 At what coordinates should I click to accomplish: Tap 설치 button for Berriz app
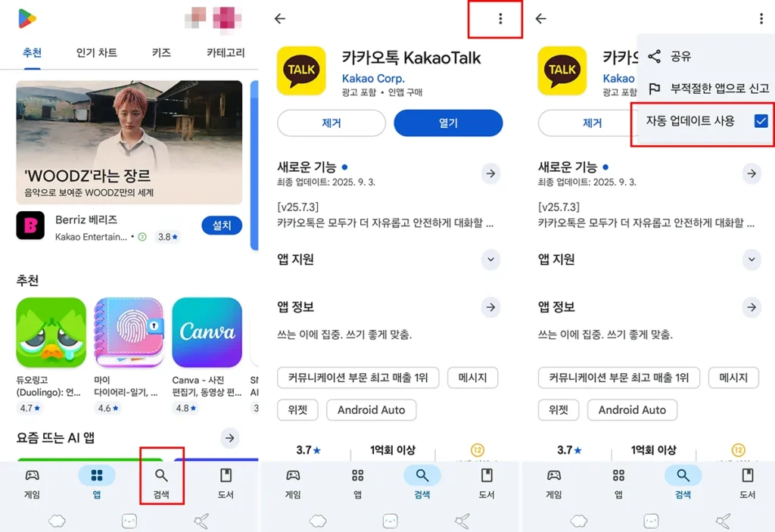coord(222,226)
